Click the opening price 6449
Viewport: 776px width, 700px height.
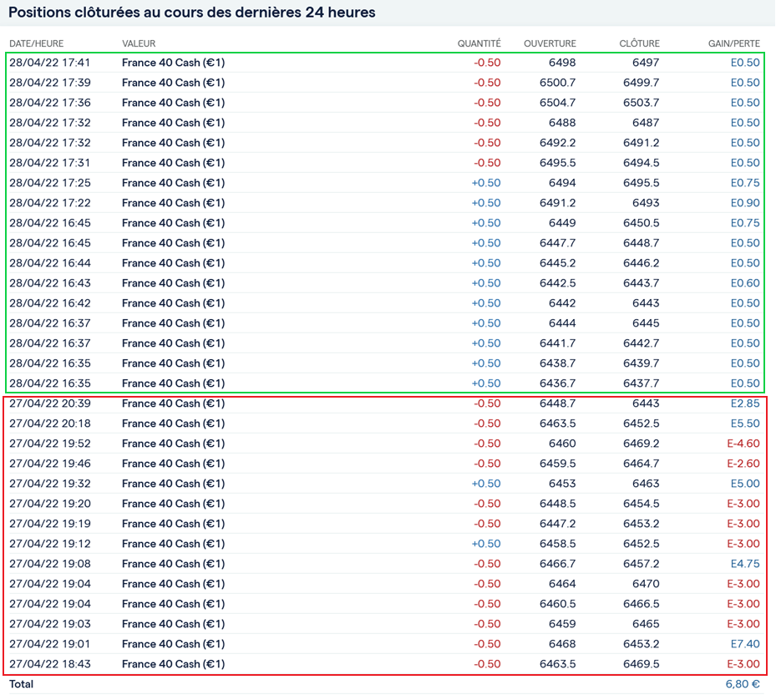coord(562,223)
